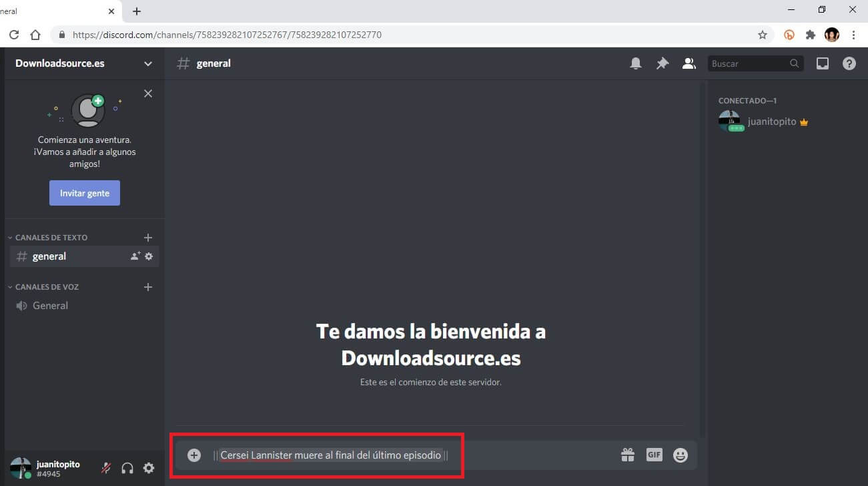The image size is (868, 486).
Task: Close the current browser tab
Action: pos(111,11)
